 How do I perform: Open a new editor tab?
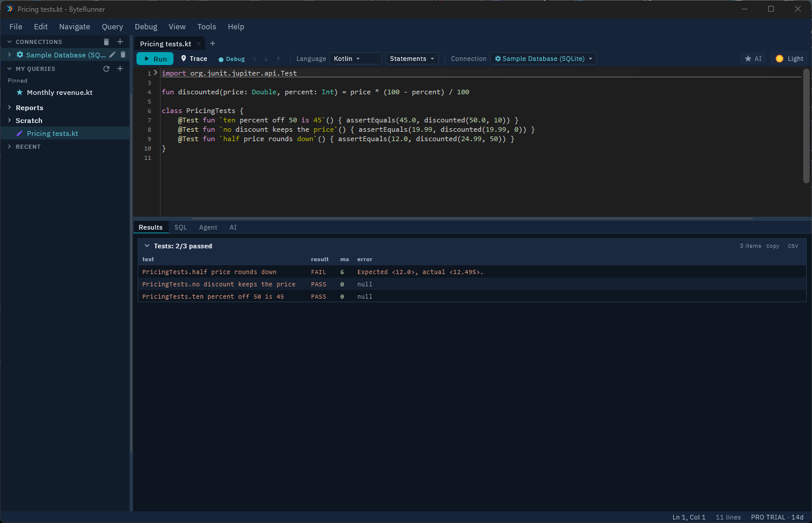[213, 43]
